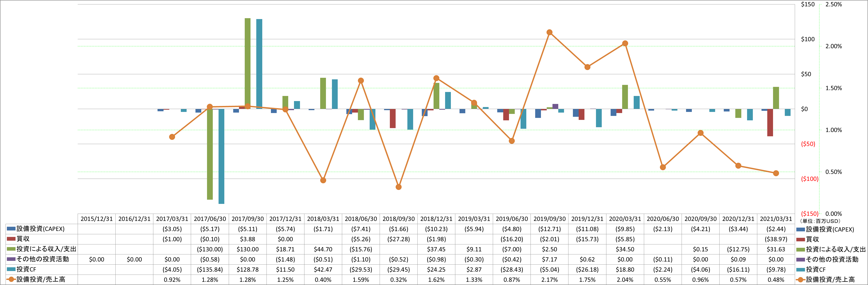
Task: Click the purple その他の投資活動 legend swatch on the left
Action: 11,259
